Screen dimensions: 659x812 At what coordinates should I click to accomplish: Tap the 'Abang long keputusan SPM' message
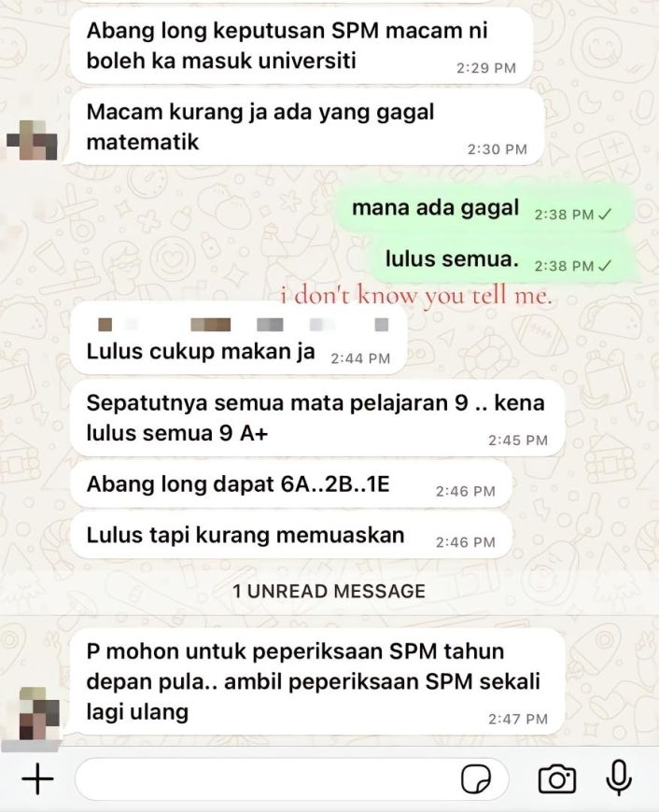301,46
